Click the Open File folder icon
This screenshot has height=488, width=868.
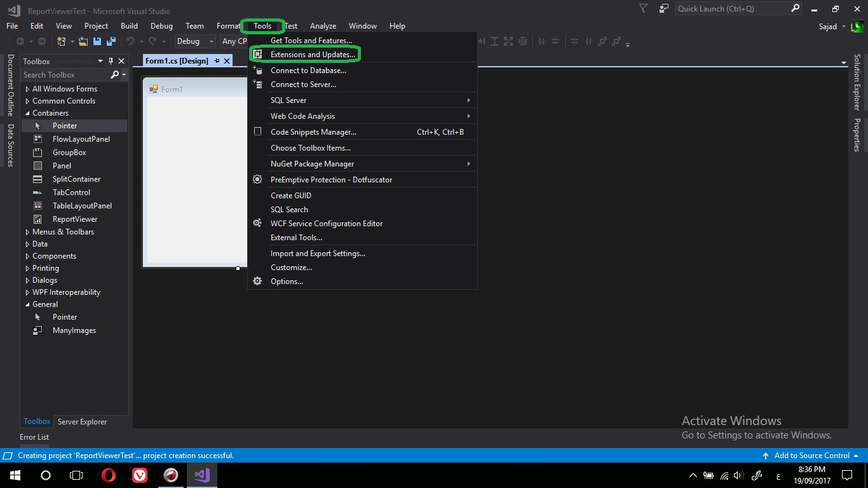coord(83,41)
